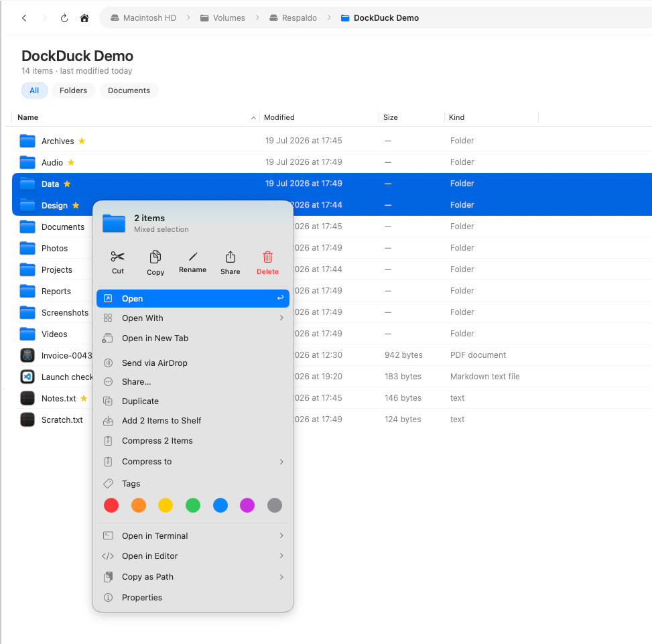Select the All filter chip

(x=34, y=90)
